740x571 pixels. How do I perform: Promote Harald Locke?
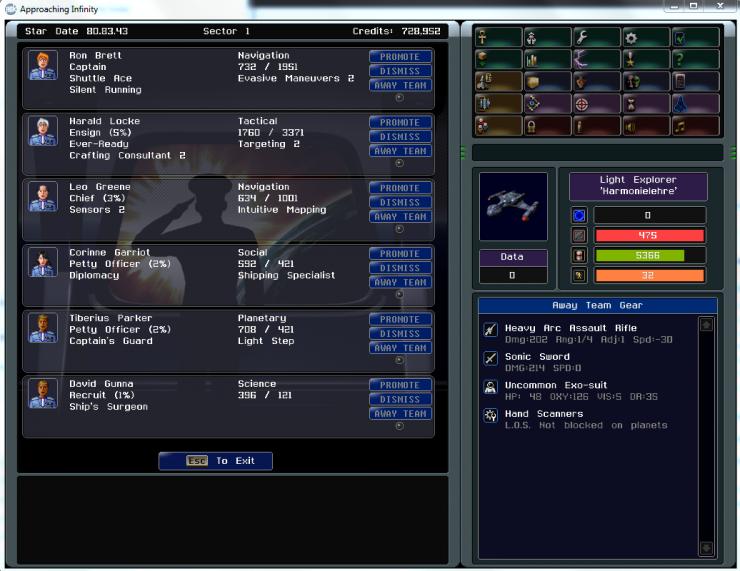(x=400, y=122)
